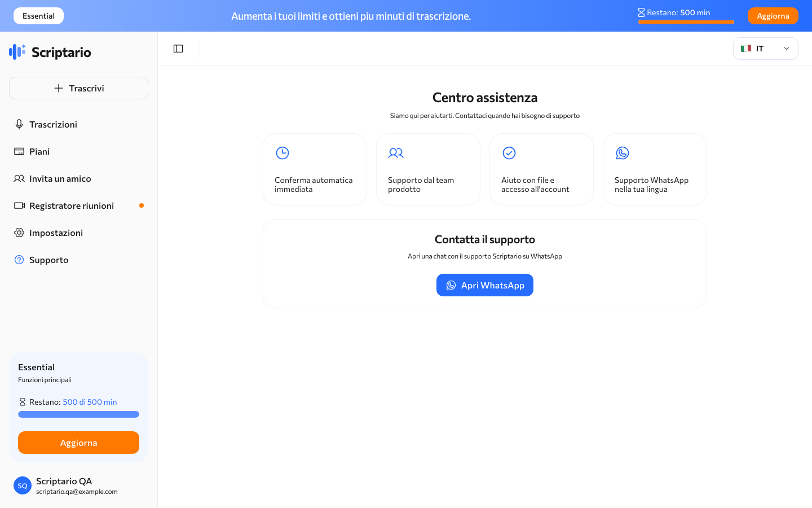Click the Scriptario brand name
This screenshot has width=812, height=508.
click(61, 52)
